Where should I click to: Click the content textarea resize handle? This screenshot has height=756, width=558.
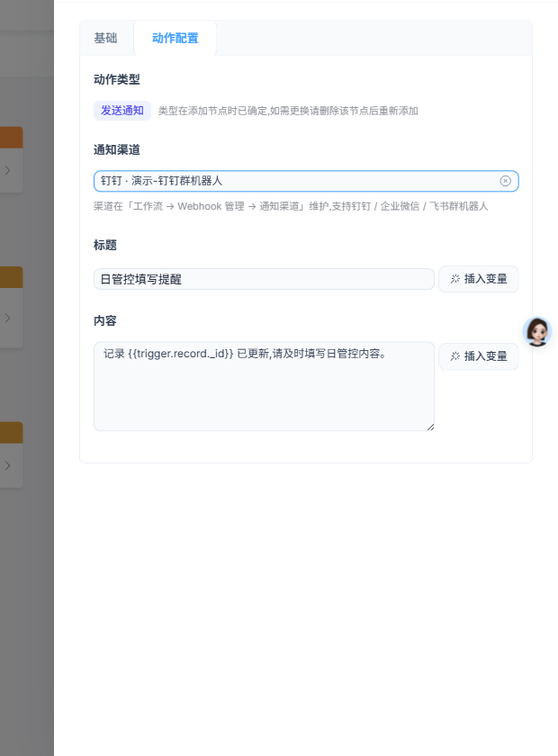pyautogui.click(x=431, y=427)
